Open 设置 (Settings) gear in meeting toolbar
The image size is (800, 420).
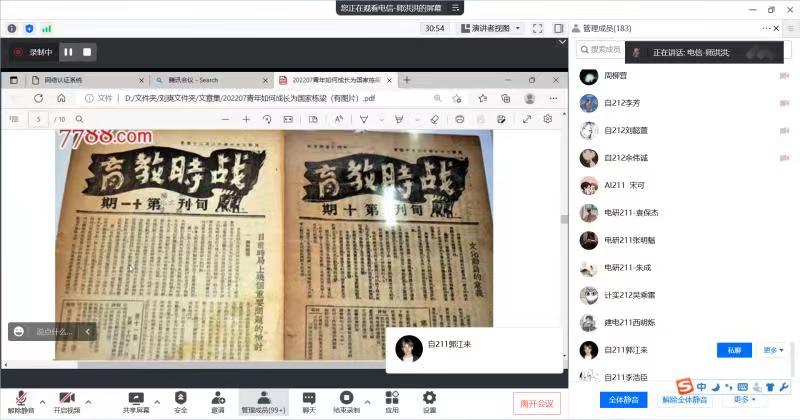click(429, 398)
